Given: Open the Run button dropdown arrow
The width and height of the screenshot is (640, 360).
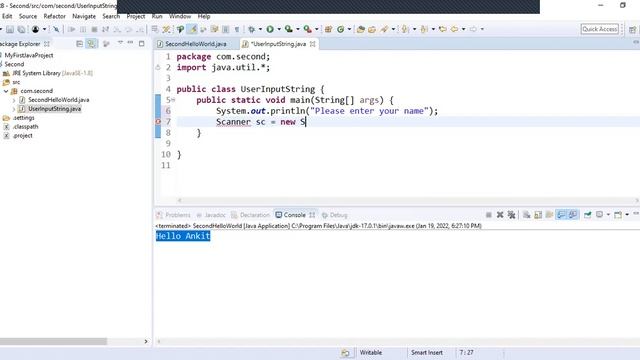Looking at the screenshot, I should pyautogui.click(x=279, y=29).
